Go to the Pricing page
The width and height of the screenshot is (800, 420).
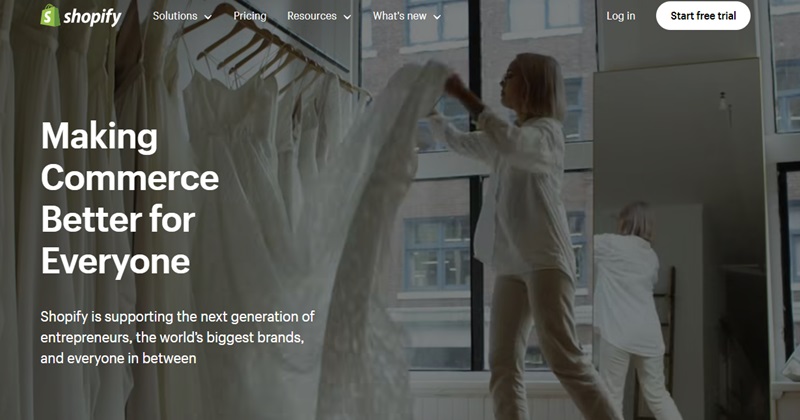click(x=250, y=16)
